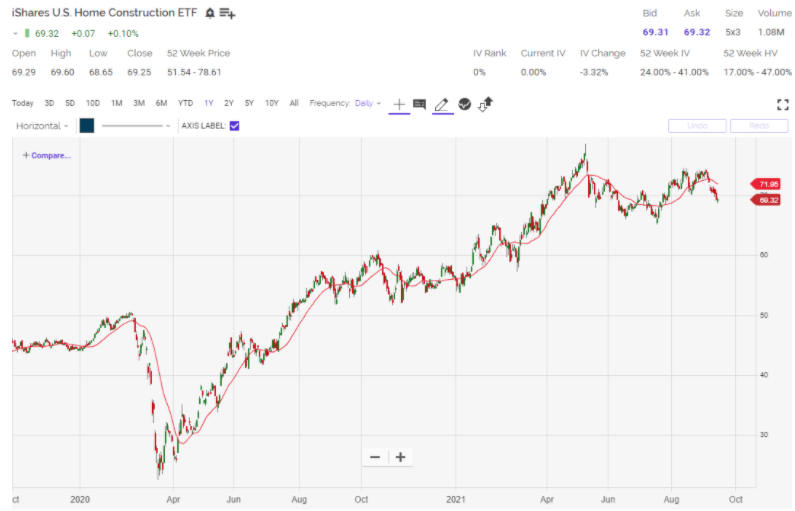Open the Frequency Daily dropdown
The height and width of the screenshot is (511, 795).
coord(368,103)
